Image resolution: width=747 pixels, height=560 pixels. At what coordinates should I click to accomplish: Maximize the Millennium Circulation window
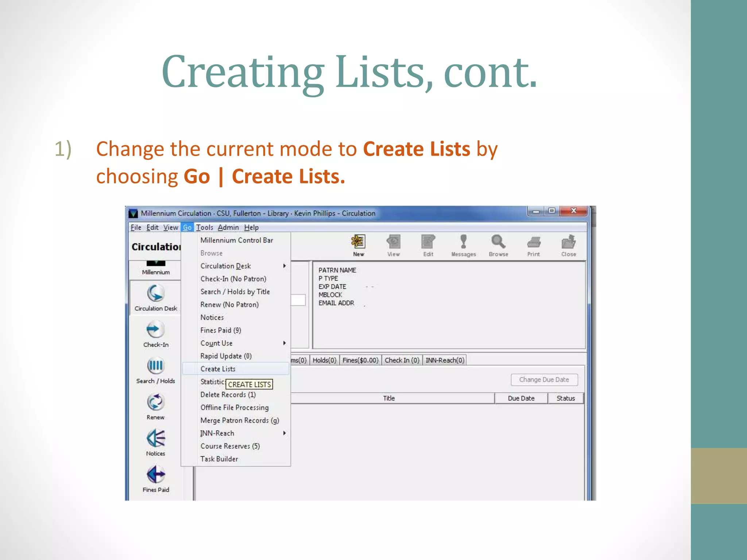(x=552, y=211)
